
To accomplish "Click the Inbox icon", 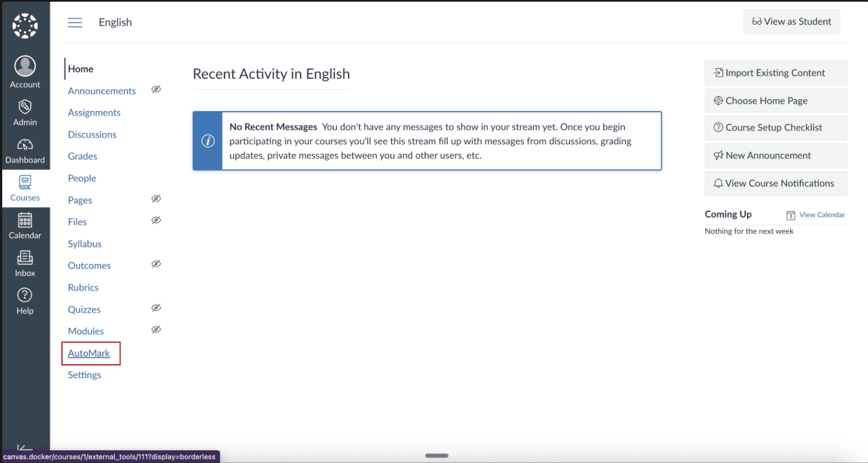I will pyautogui.click(x=25, y=263).
